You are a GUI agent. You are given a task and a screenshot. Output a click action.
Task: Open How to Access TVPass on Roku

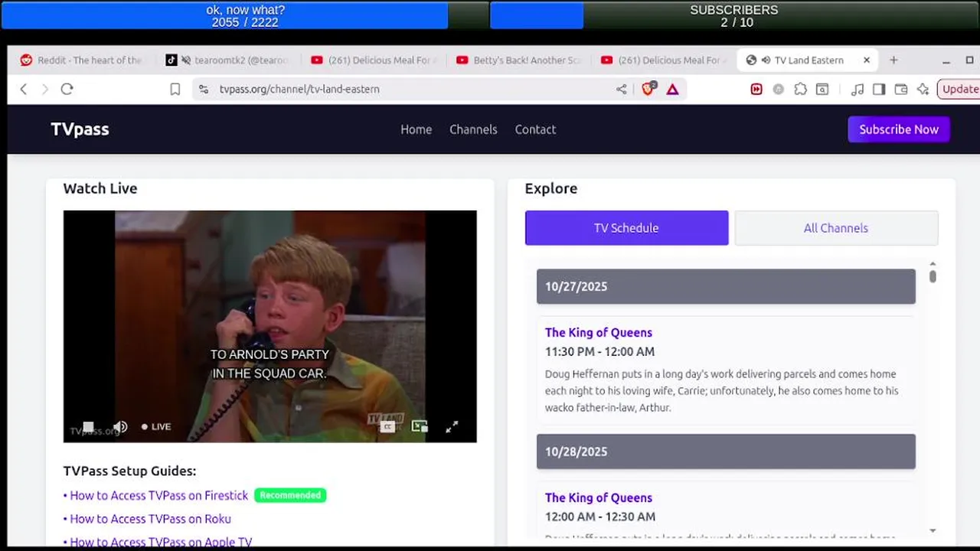click(x=150, y=519)
